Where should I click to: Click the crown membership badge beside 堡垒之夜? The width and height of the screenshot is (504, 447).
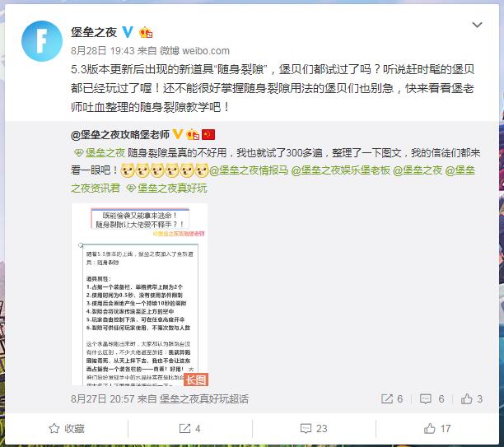[x=146, y=32]
